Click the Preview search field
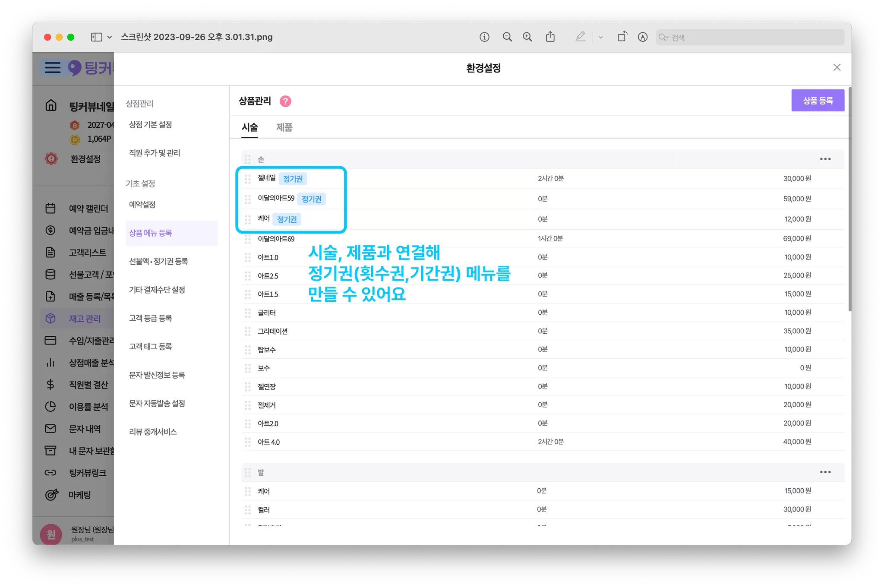This screenshot has width=884, height=588. (x=751, y=38)
